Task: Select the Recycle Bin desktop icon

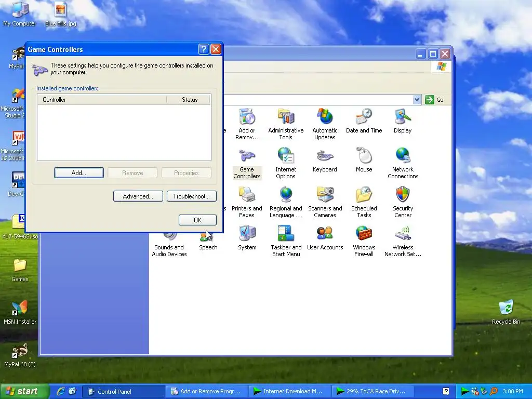Action: pos(506,312)
